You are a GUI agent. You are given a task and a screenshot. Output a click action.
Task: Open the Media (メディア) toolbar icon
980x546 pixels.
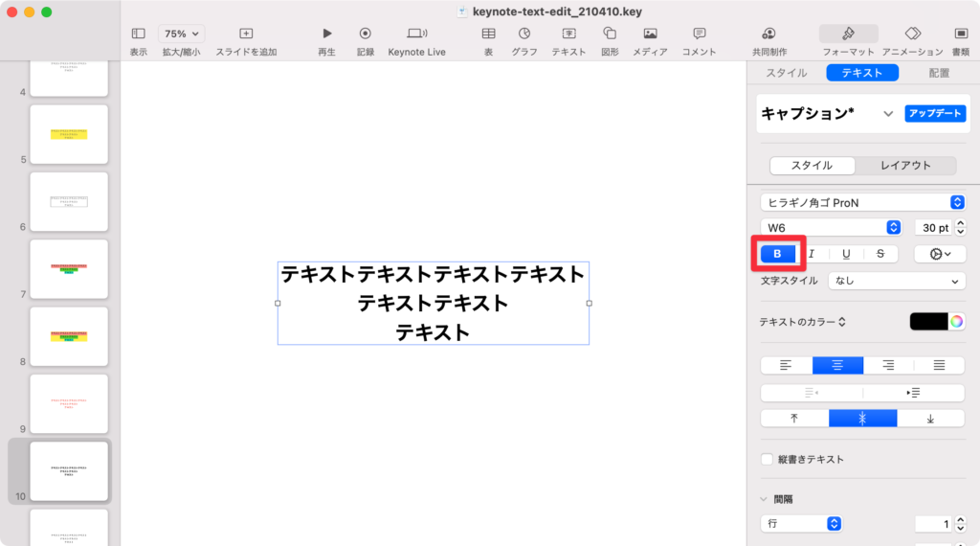(650, 34)
